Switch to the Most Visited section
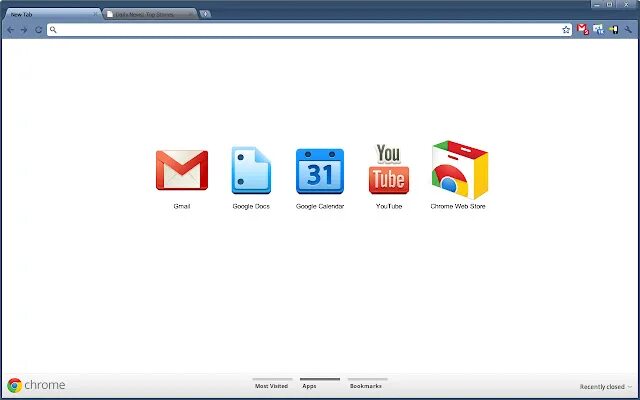The image size is (640, 400). (271, 384)
